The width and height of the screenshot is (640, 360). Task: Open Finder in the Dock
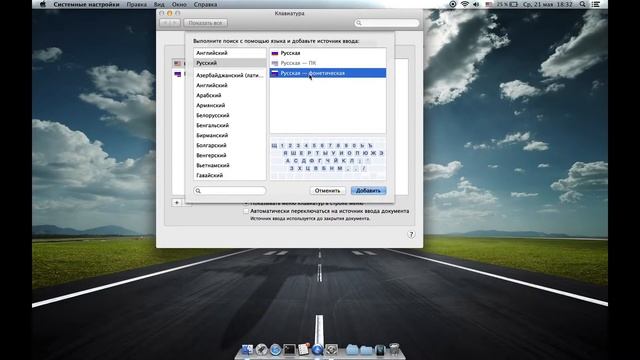point(247,350)
